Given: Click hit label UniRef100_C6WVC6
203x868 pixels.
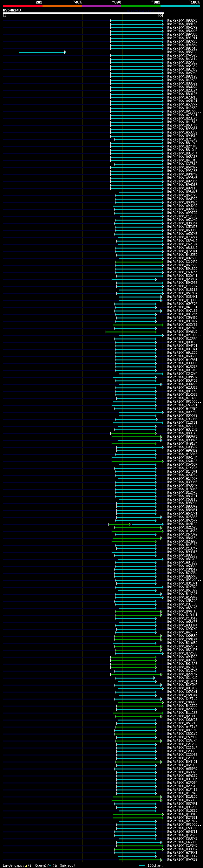Looking at the screenshot, I should (182, 720).
